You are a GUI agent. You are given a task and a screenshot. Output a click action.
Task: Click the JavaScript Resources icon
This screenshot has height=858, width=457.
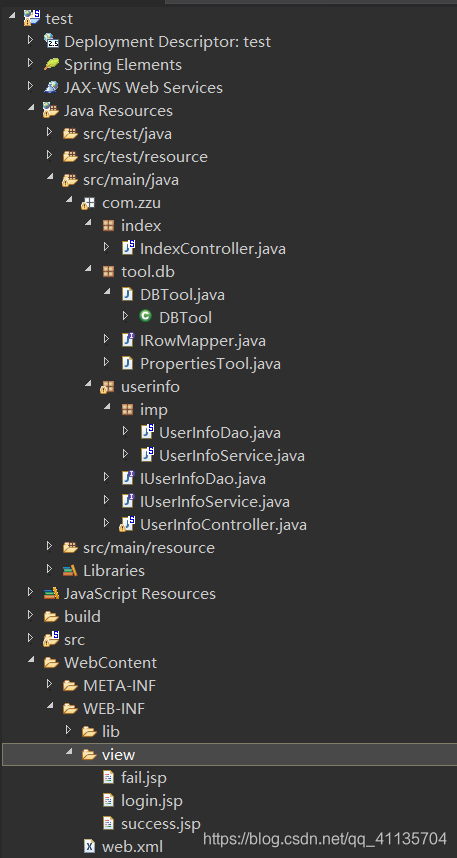[x=51, y=593]
